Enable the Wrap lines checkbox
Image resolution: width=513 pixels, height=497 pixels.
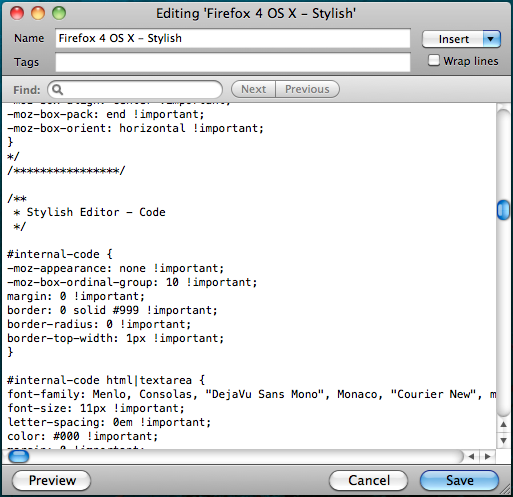(x=434, y=60)
